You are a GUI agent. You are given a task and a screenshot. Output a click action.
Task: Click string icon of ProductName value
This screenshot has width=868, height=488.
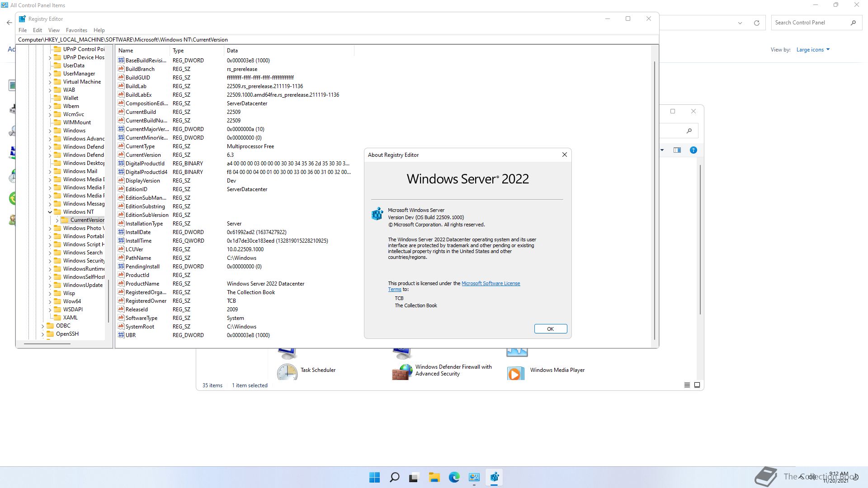(x=121, y=283)
